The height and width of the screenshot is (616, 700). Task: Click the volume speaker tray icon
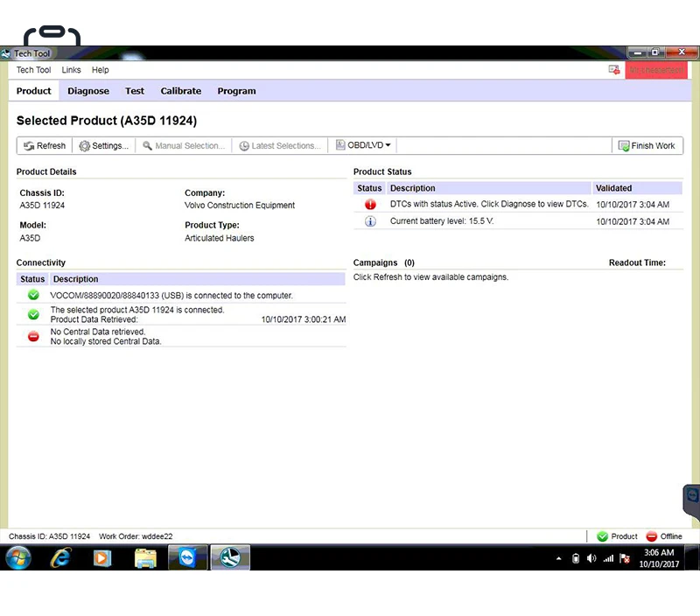pos(591,558)
